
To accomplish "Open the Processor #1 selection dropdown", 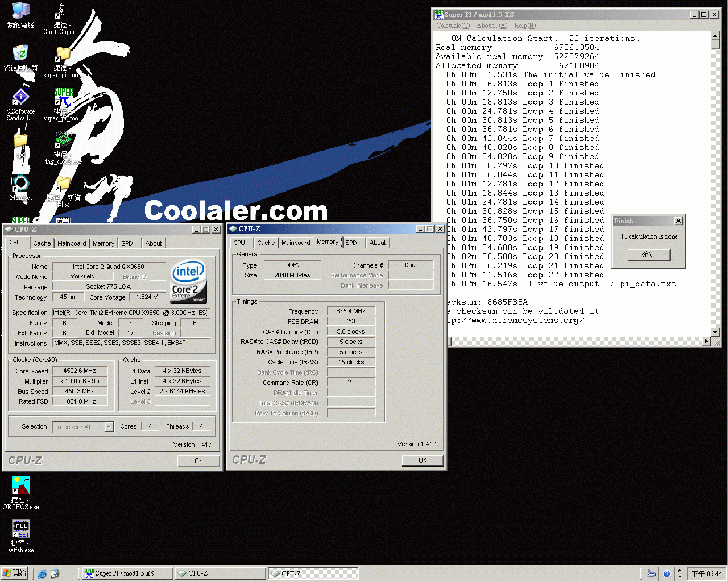I will point(109,427).
